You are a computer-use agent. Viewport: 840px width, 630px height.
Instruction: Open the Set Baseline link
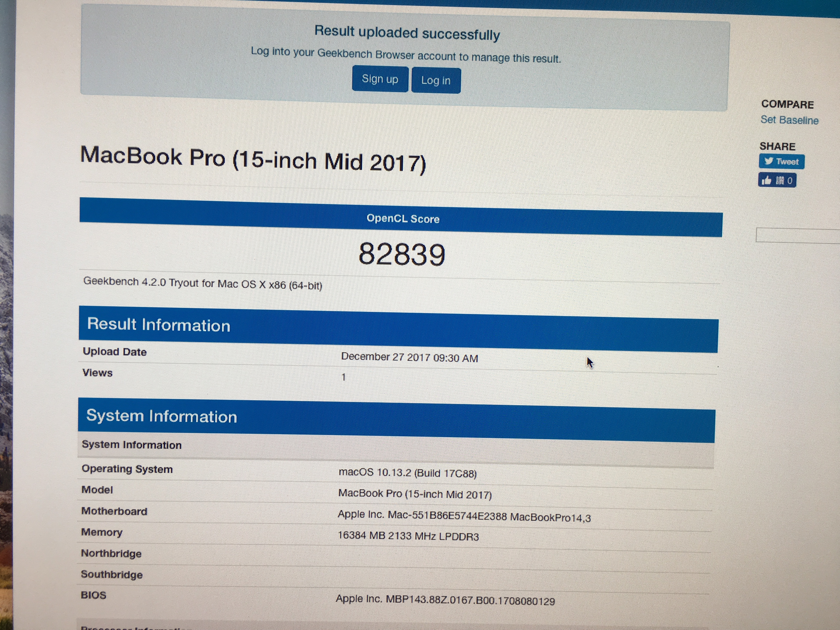(x=790, y=120)
